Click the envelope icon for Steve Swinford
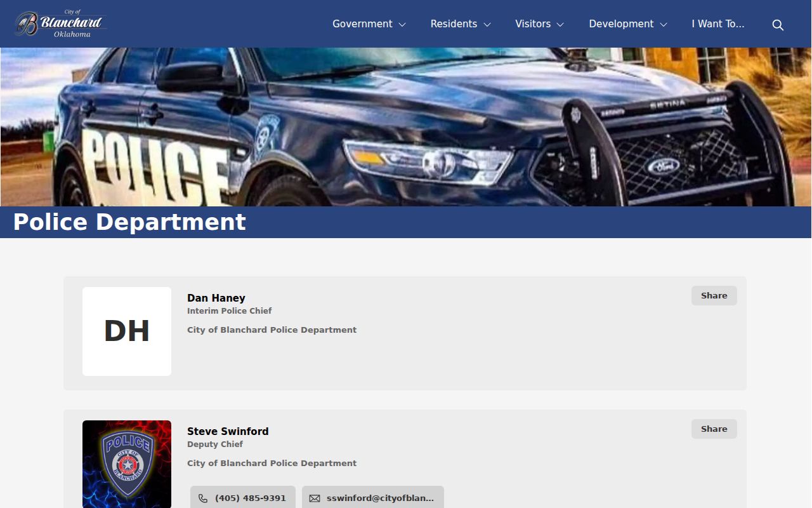812x508 pixels. tap(315, 498)
